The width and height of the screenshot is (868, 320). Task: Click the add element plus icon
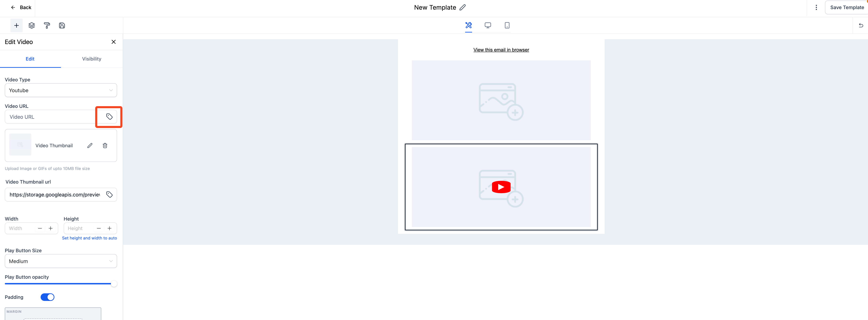(x=16, y=26)
